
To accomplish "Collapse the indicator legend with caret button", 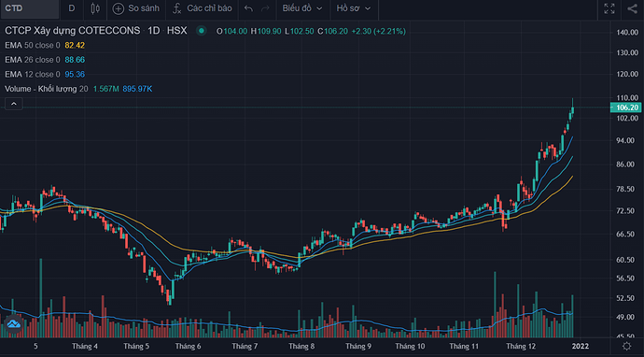I will coord(14,104).
